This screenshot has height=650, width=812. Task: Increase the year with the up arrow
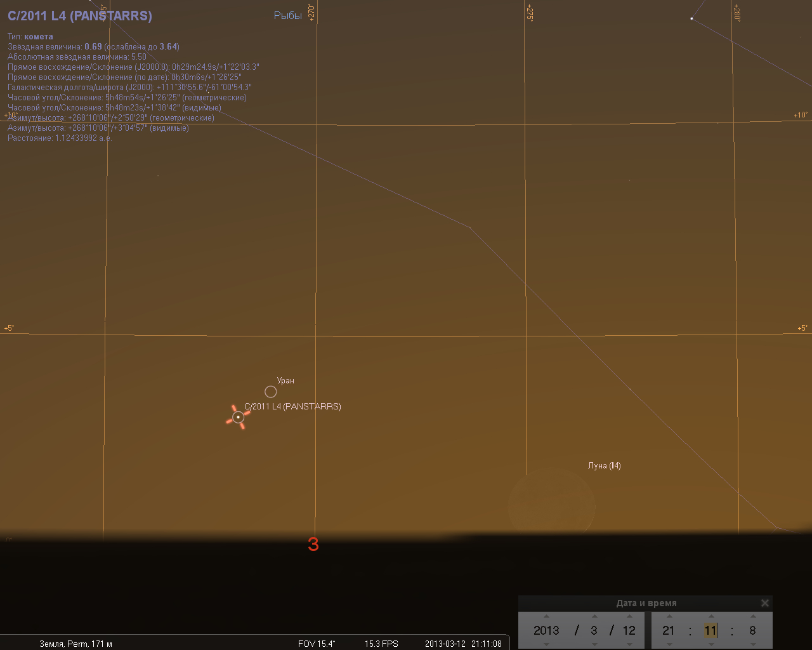546,616
